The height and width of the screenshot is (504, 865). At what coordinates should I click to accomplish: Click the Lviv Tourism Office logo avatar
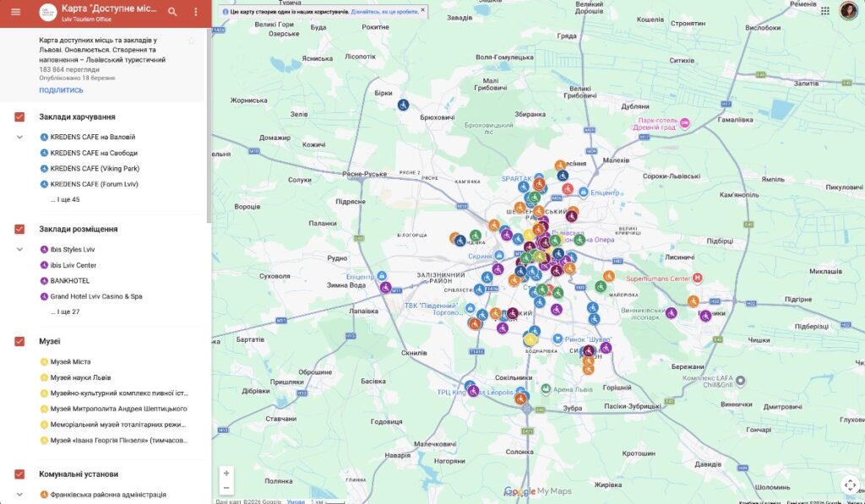(x=48, y=12)
